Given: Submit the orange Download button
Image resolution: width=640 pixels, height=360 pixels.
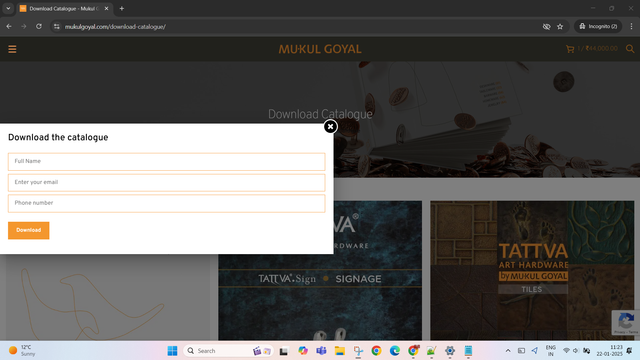Looking at the screenshot, I should pyautogui.click(x=29, y=230).
